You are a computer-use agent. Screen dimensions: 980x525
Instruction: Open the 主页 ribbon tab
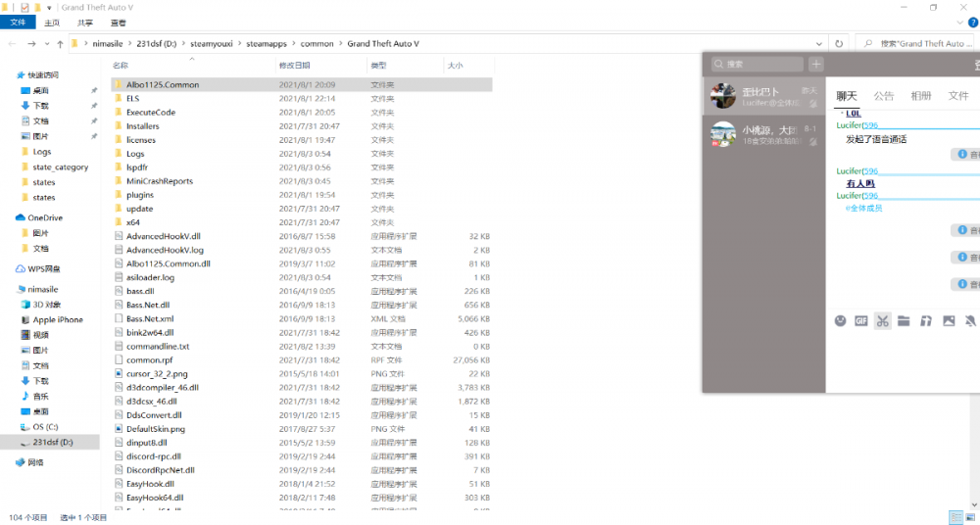(52, 23)
